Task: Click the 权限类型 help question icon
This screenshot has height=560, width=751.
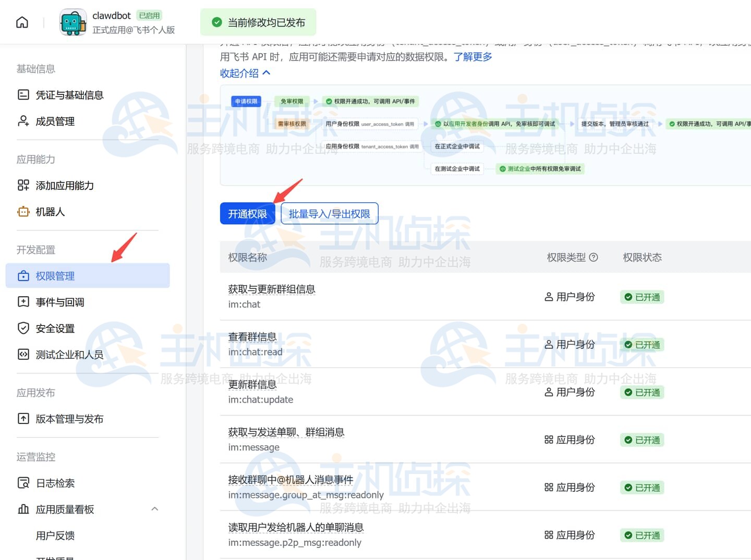Action: coord(593,257)
